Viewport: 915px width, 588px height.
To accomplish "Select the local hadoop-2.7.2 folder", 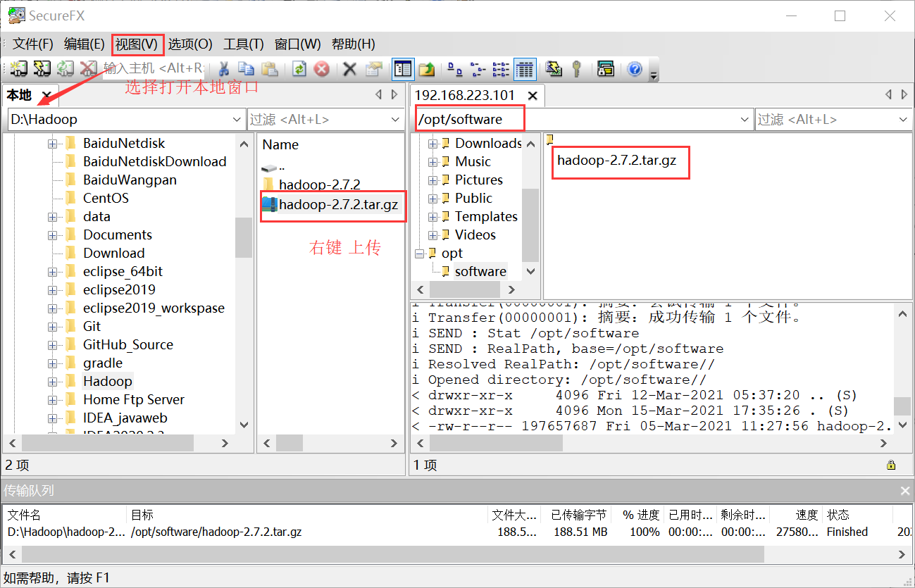I will [319, 184].
